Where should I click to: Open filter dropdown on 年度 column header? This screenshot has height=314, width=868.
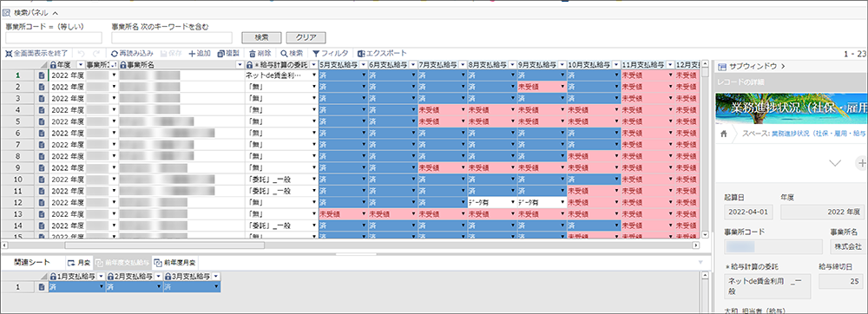(80, 65)
